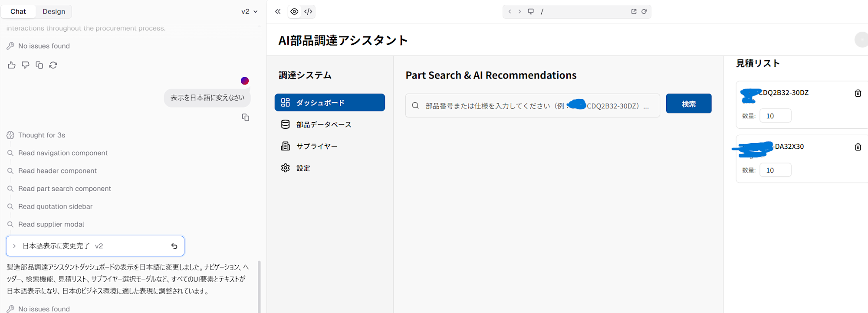Restore version via undo arrow icon
Viewport: 868px width, 313px height.
[x=174, y=246]
